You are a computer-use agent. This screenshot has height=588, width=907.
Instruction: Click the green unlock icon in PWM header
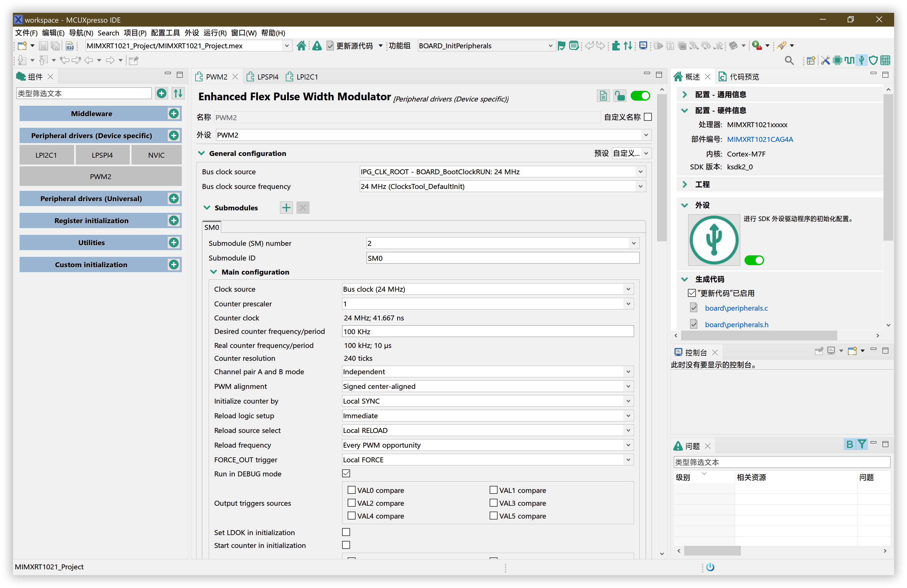[x=620, y=96]
